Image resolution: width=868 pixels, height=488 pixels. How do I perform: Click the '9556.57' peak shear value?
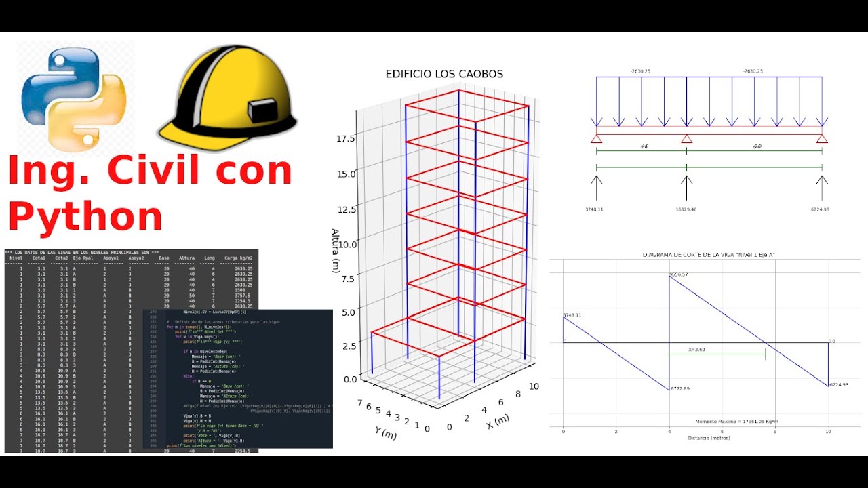coord(679,274)
